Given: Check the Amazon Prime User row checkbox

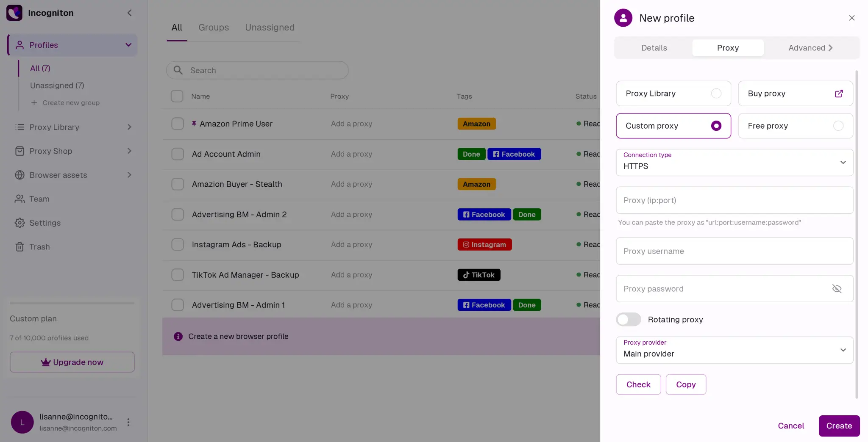Looking at the screenshot, I should pyautogui.click(x=178, y=124).
